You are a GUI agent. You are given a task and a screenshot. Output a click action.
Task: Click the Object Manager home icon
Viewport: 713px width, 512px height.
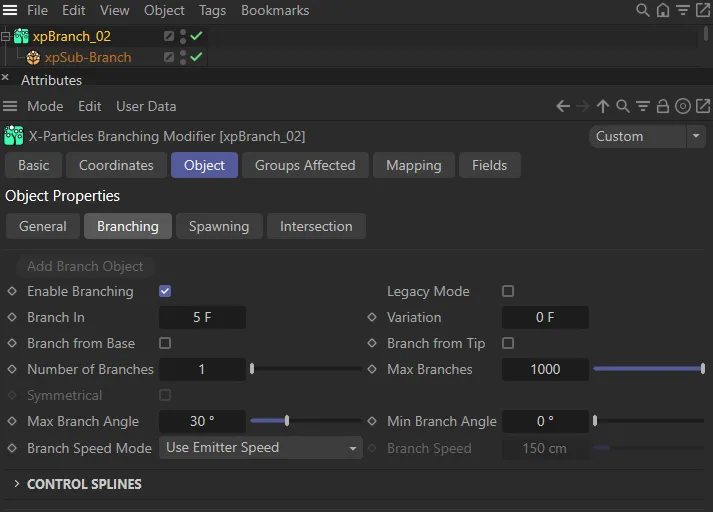(x=663, y=10)
